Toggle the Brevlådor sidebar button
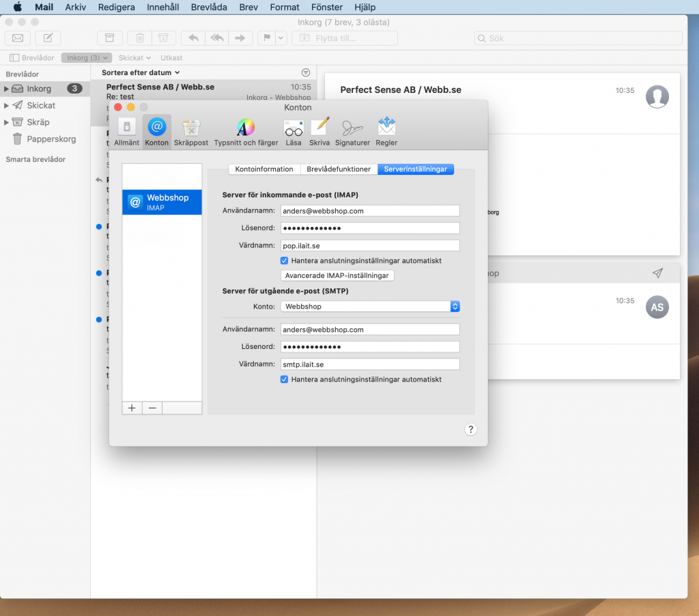 (x=31, y=57)
